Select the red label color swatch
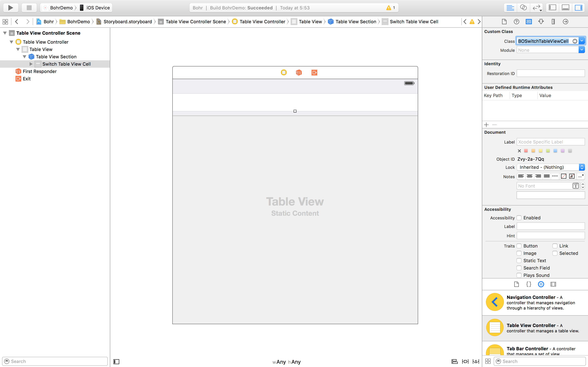Screen dimensions: 588x367 coord(526,151)
